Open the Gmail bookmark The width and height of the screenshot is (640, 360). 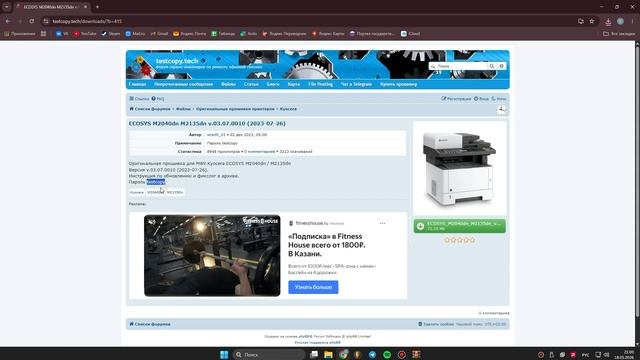[x=160, y=33]
